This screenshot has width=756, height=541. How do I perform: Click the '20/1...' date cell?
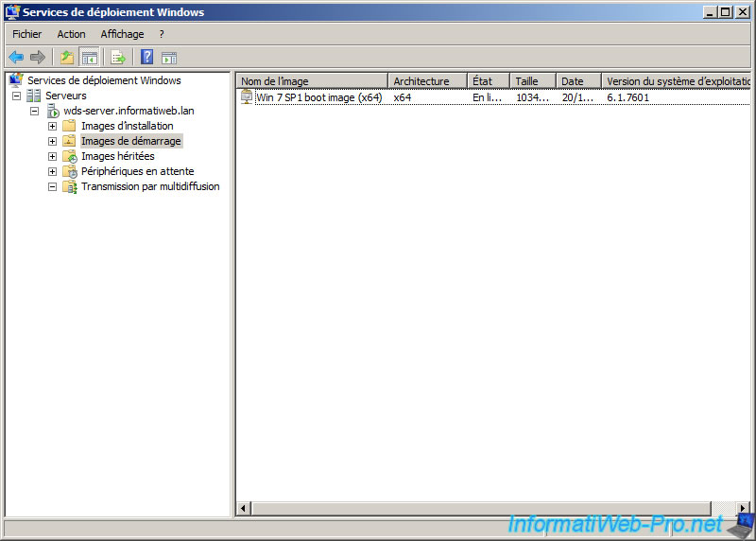[x=577, y=97]
